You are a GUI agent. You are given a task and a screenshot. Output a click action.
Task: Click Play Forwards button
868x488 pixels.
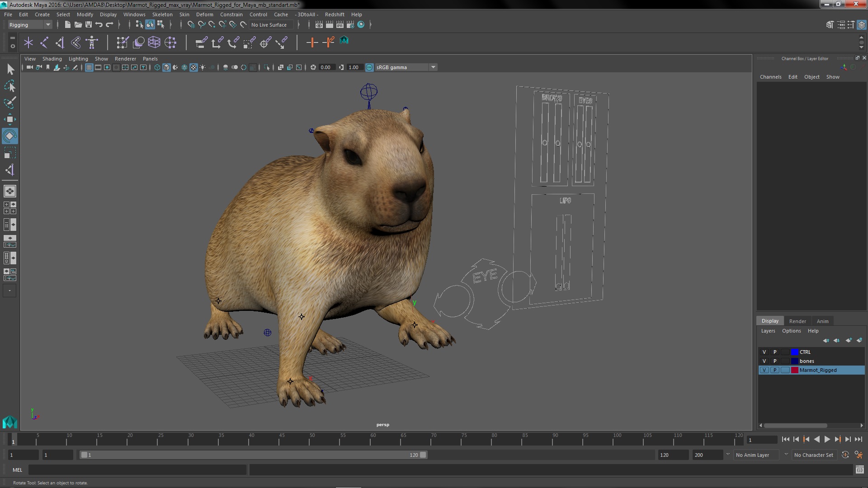(827, 439)
